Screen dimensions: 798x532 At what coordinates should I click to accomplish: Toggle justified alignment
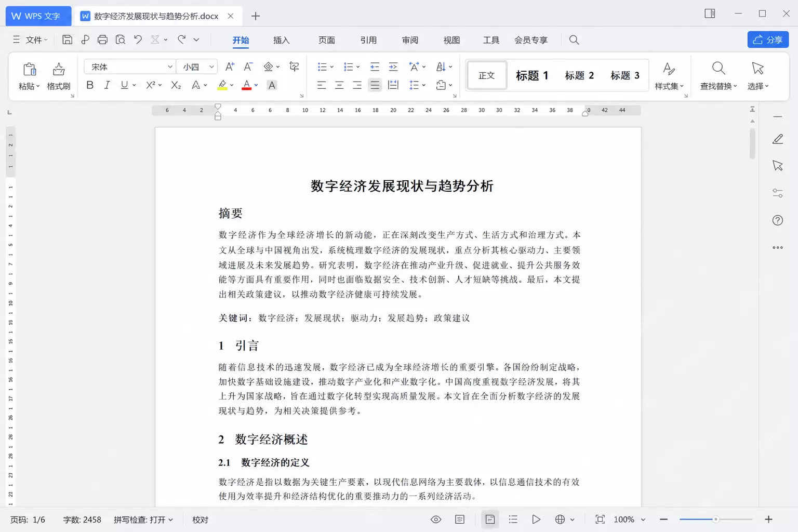tap(375, 85)
